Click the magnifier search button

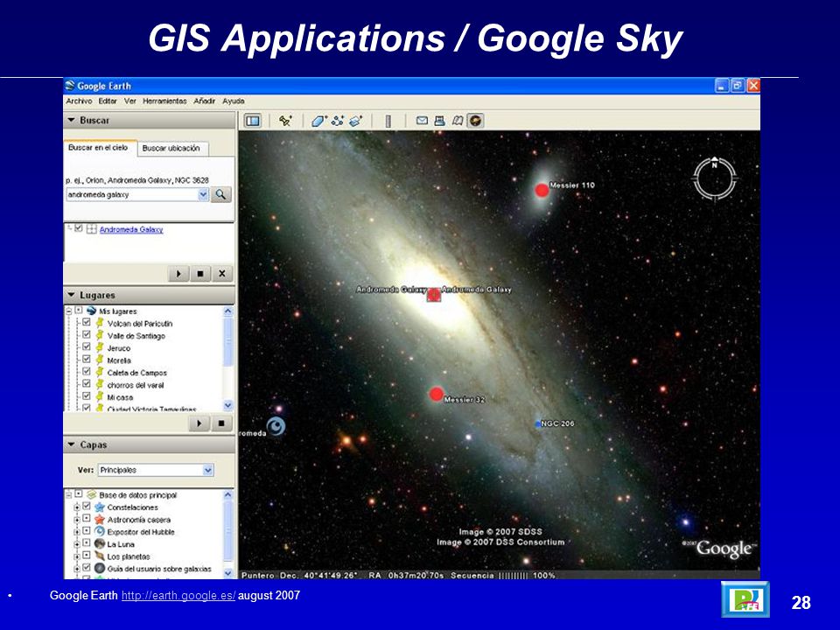tap(220, 194)
